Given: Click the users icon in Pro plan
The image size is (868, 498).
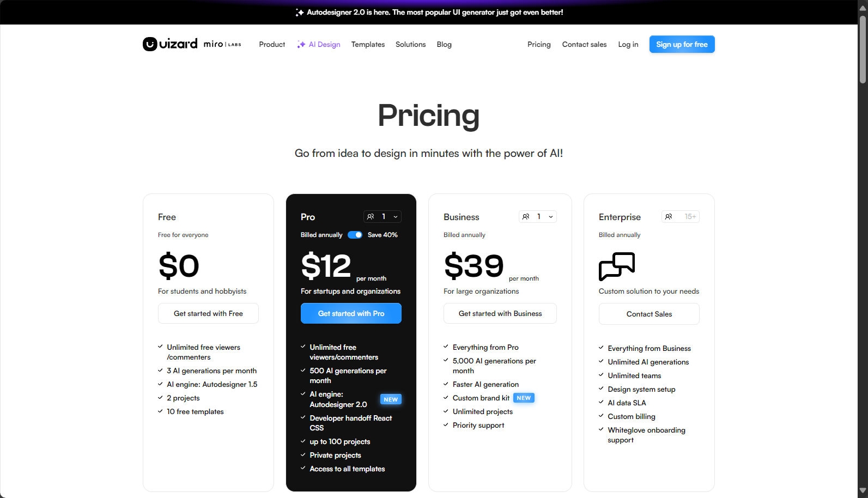Looking at the screenshot, I should point(371,217).
